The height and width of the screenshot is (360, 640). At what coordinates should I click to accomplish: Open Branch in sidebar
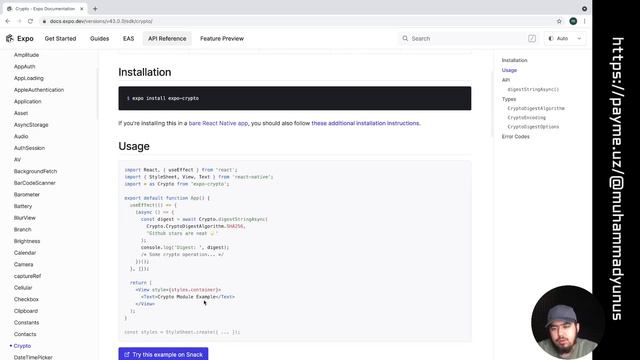pos(22,229)
